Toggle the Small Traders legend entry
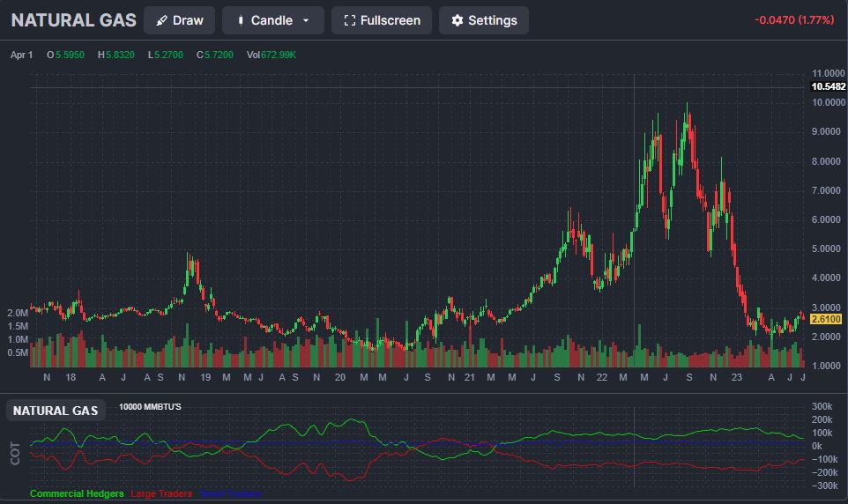 (x=231, y=493)
